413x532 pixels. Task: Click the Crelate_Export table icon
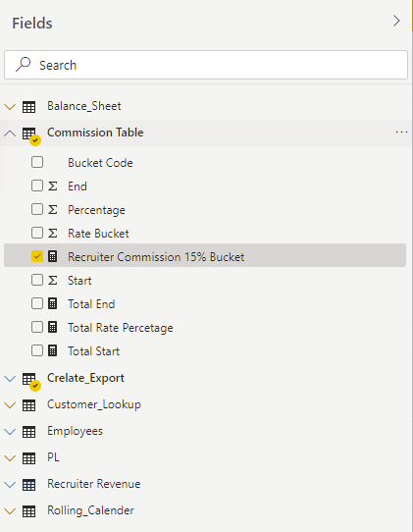(x=31, y=382)
